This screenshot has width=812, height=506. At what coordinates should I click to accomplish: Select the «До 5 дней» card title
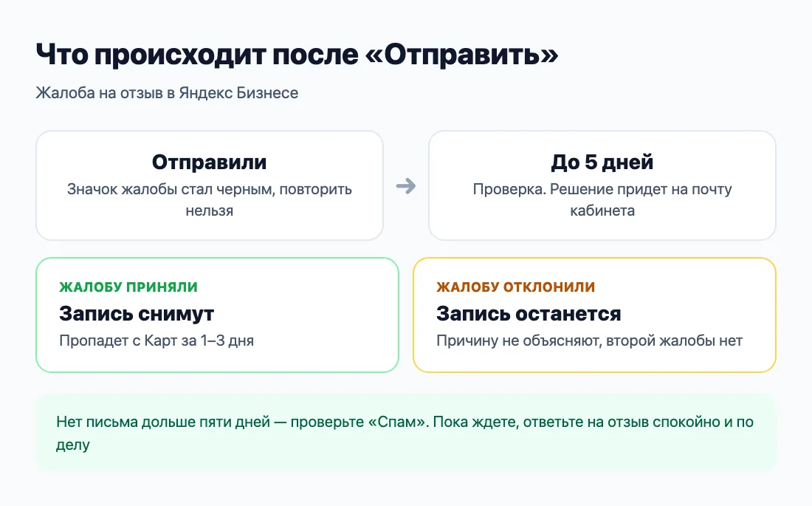[602, 163]
